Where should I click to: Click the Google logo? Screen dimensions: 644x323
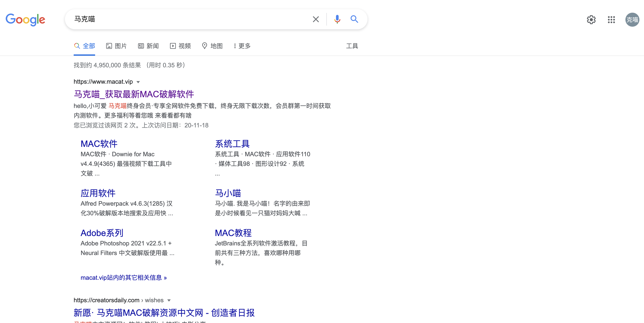pyautogui.click(x=25, y=19)
